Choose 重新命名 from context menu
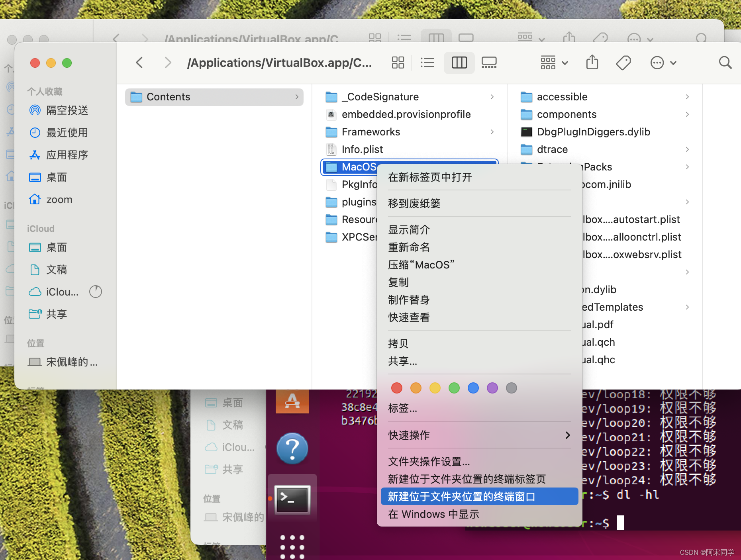The image size is (741, 560). pos(479,247)
